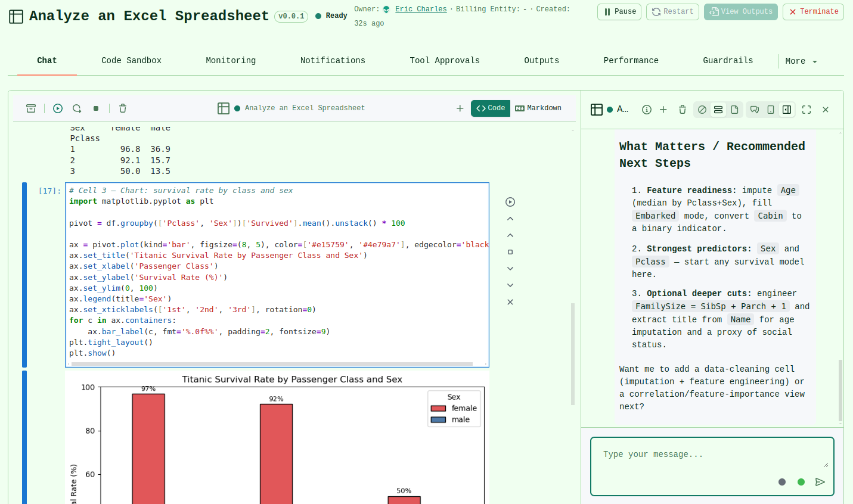Click the gray status dot in message box
Image resolution: width=853 pixels, height=504 pixels.
[782, 482]
